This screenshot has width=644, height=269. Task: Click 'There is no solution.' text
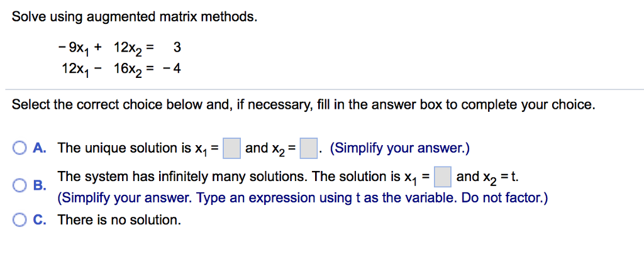119,220
